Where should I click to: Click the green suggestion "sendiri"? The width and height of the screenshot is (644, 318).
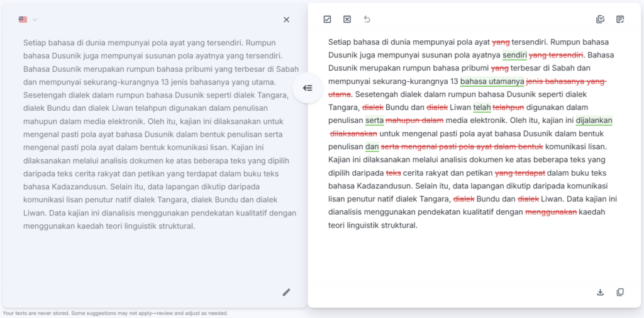tap(514, 55)
